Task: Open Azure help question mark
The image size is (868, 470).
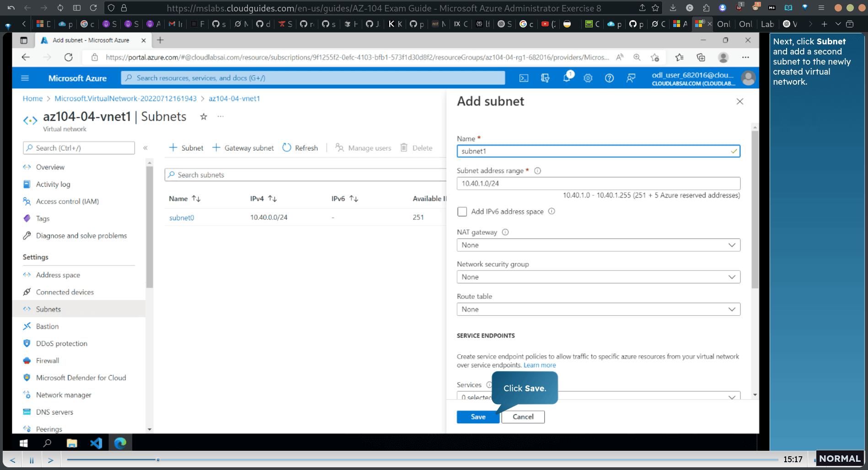Action: pyautogui.click(x=609, y=78)
